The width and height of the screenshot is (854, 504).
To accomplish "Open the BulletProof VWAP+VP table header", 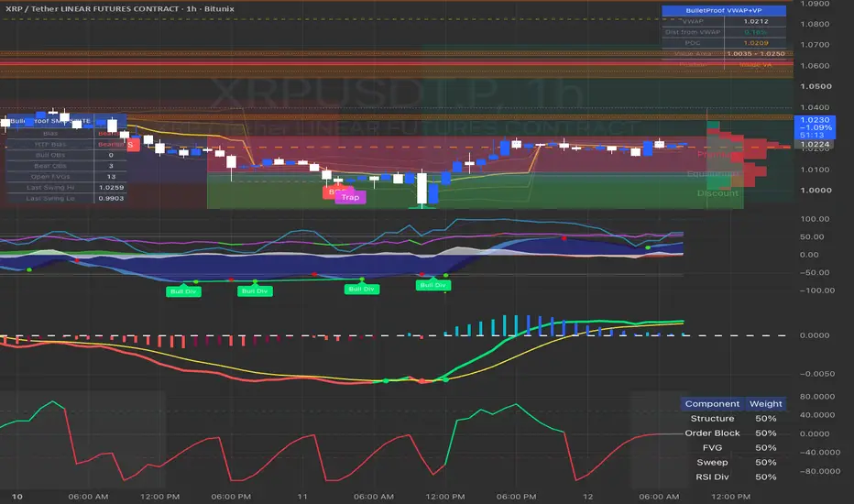I will pyautogui.click(x=723, y=10).
